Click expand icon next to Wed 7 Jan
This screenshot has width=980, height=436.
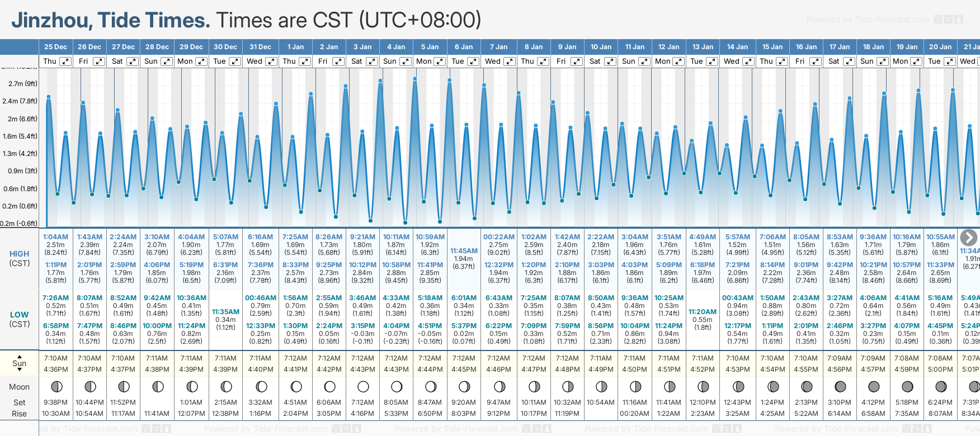[x=510, y=61]
